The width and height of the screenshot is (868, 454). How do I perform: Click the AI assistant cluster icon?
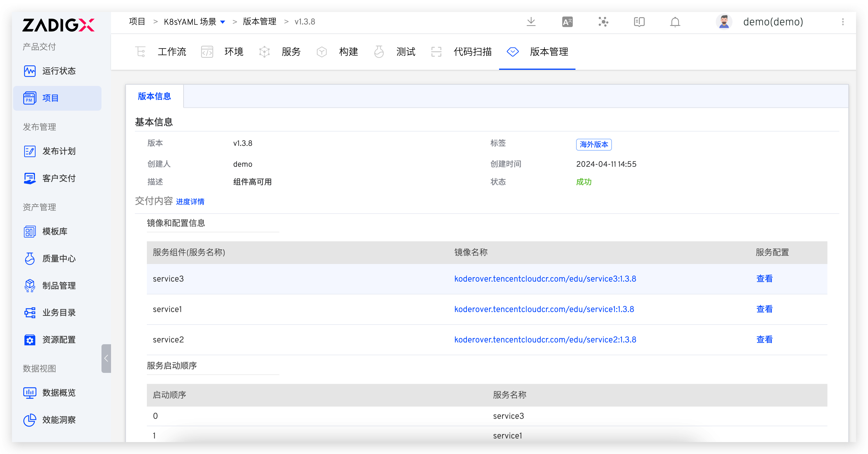pos(603,22)
